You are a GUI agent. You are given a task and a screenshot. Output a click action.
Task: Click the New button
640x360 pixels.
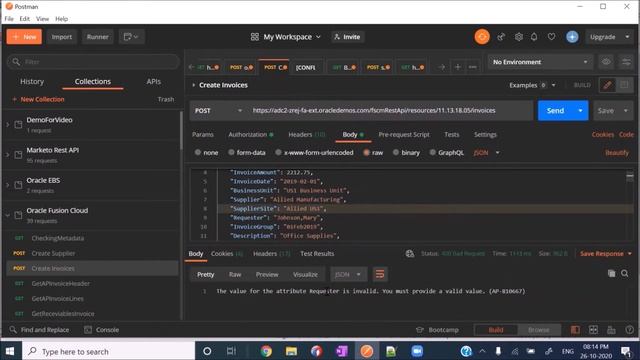(24, 37)
